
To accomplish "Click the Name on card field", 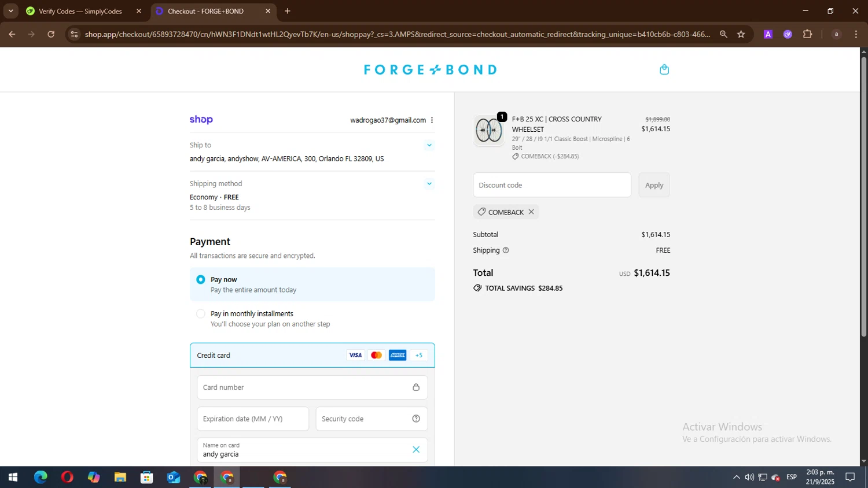I will pyautogui.click(x=312, y=450).
